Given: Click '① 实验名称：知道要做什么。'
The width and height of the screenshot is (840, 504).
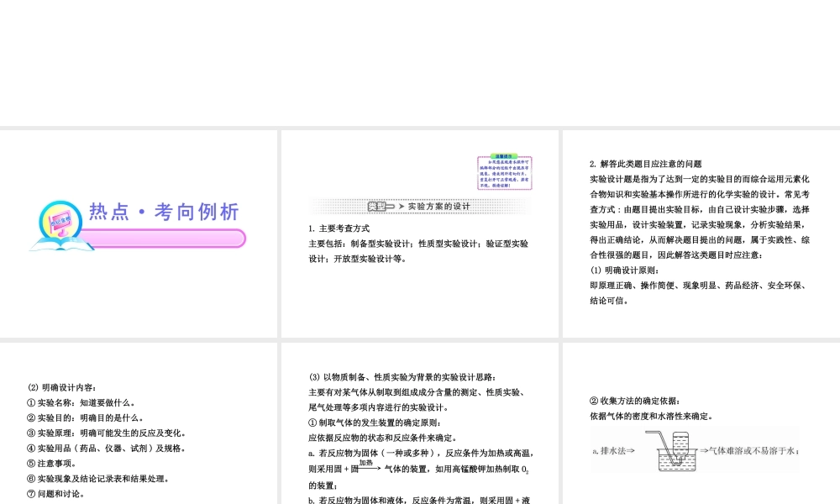Looking at the screenshot, I should click(81, 402).
